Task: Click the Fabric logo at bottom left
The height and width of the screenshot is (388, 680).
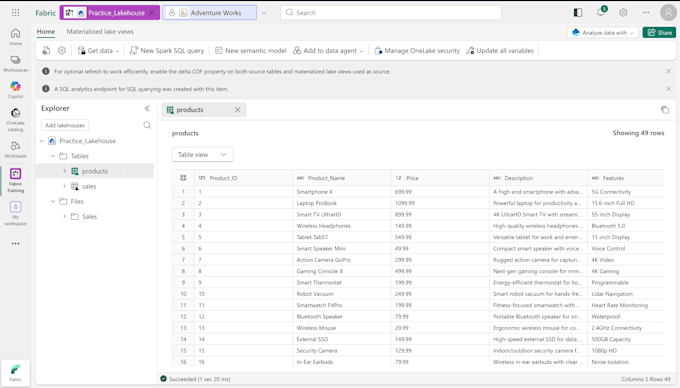Action: tap(16, 373)
